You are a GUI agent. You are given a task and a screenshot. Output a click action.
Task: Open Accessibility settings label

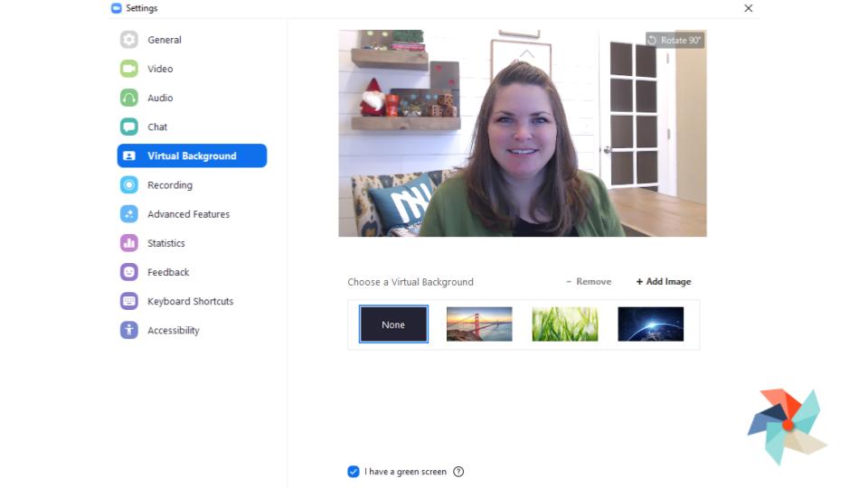(174, 331)
